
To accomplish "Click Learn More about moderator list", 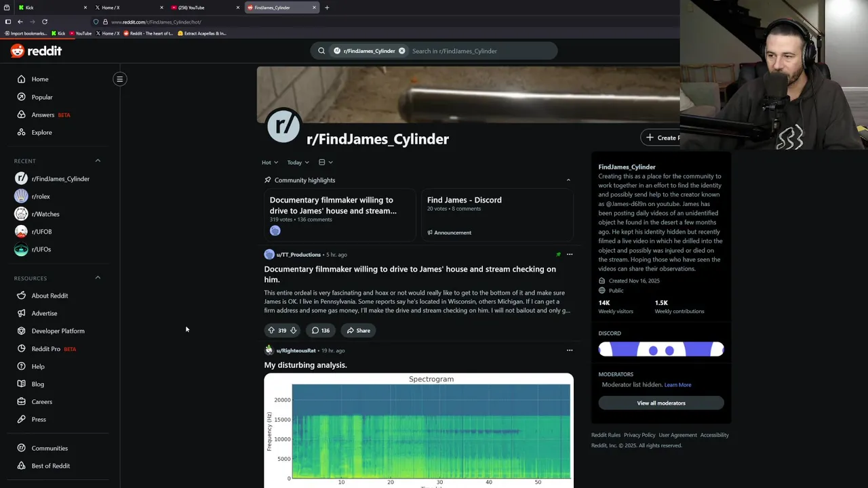I will click(677, 385).
